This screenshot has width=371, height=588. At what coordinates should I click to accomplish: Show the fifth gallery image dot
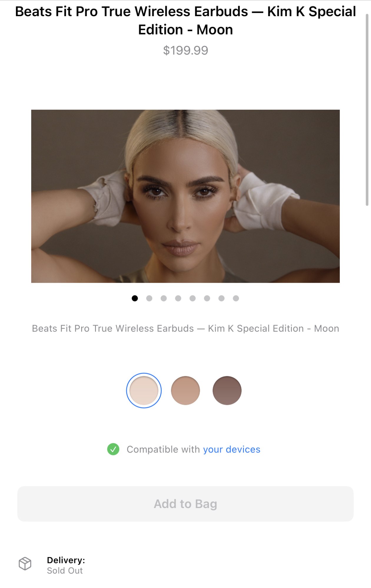tap(192, 298)
